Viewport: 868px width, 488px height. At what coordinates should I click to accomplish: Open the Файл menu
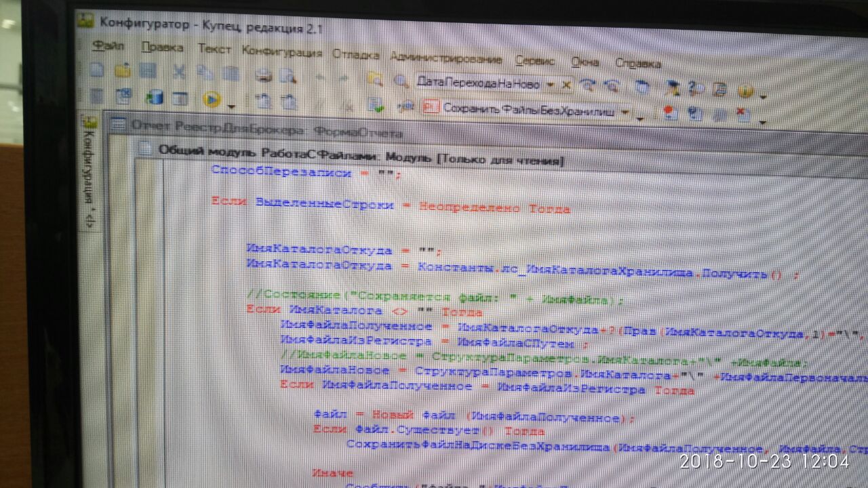tap(106, 47)
